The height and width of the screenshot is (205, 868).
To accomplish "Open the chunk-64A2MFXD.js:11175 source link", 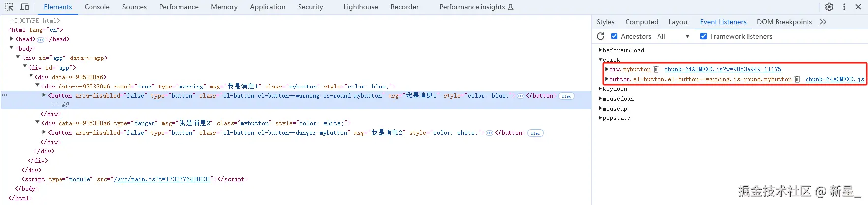I will 722,69.
